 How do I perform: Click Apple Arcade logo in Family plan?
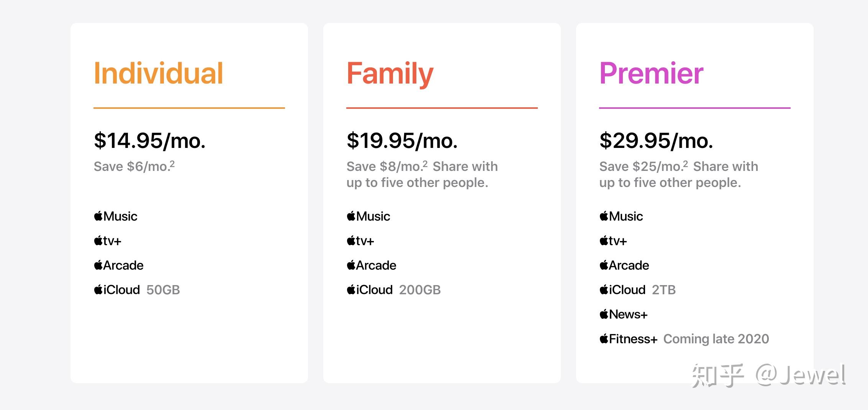click(372, 265)
